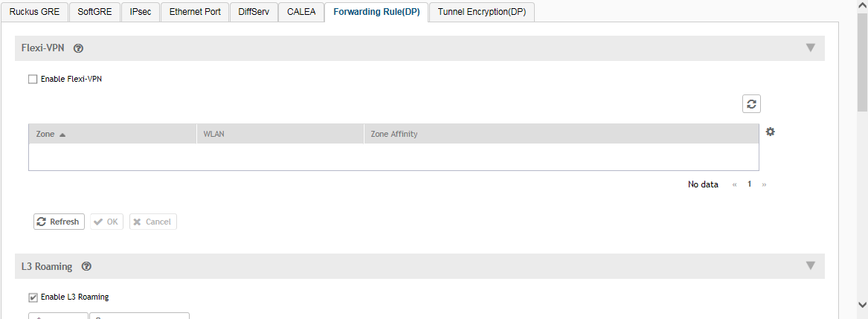Click the WLAN column header
This screenshot has height=319, width=868.
[x=214, y=134]
